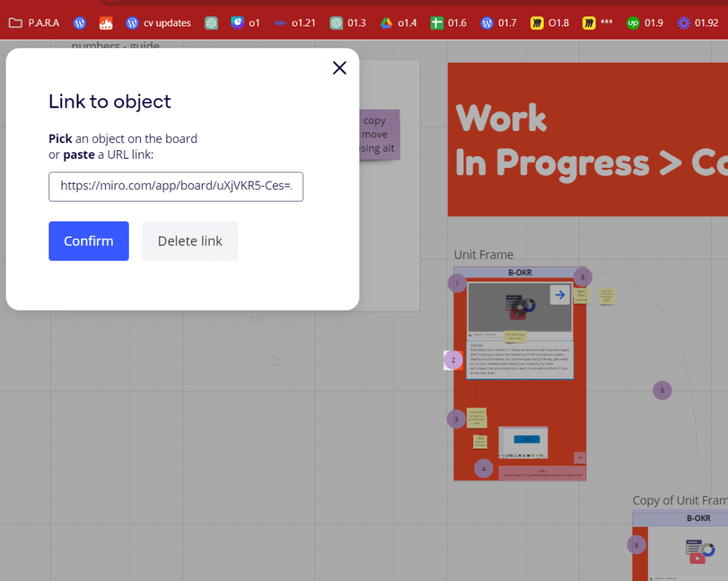This screenshot has height=581, width=728.
Task: Open the unlabeled ChatGPT bookmark icon
Action: [211, 23]
